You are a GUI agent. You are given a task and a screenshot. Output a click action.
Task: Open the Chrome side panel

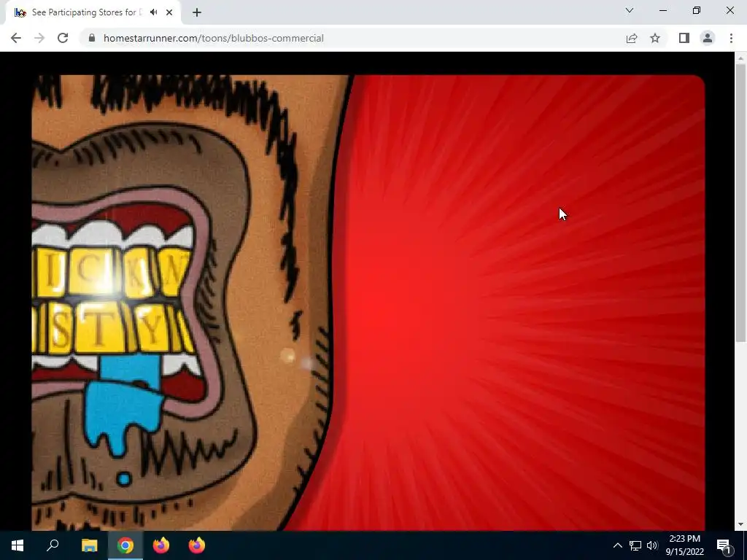684,38
